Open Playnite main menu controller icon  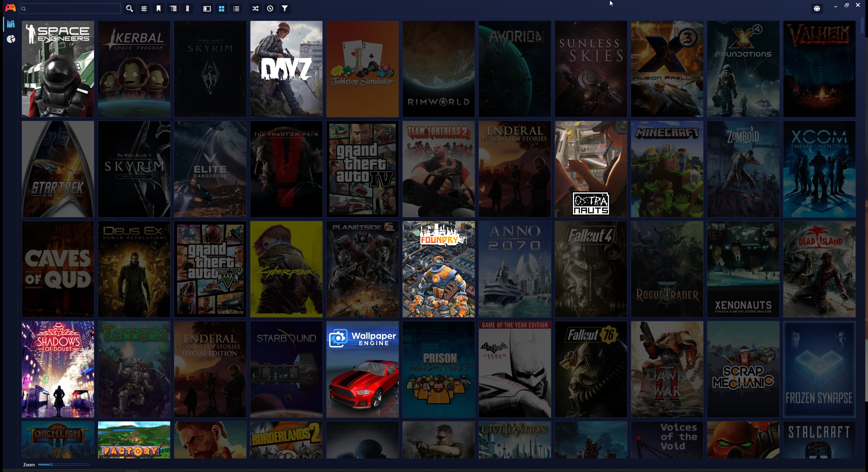10,8
